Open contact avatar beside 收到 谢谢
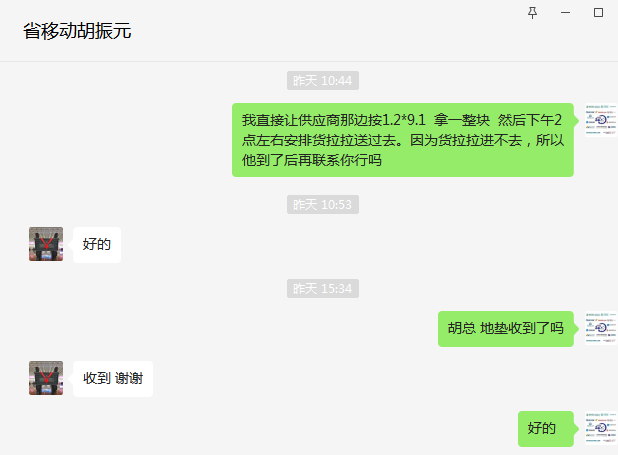The width and height of the screenshot is (618, 455). pyautogui.click(x=46, y=378)
